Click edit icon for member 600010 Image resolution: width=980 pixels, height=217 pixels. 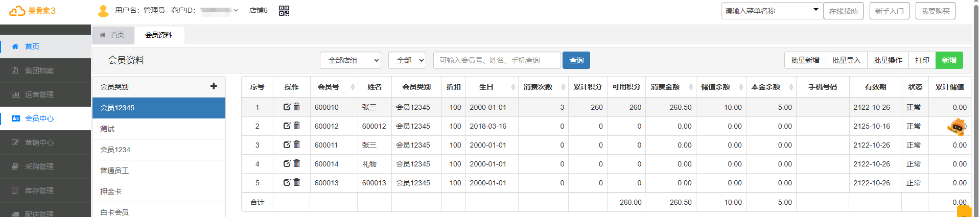pos(287,107)
